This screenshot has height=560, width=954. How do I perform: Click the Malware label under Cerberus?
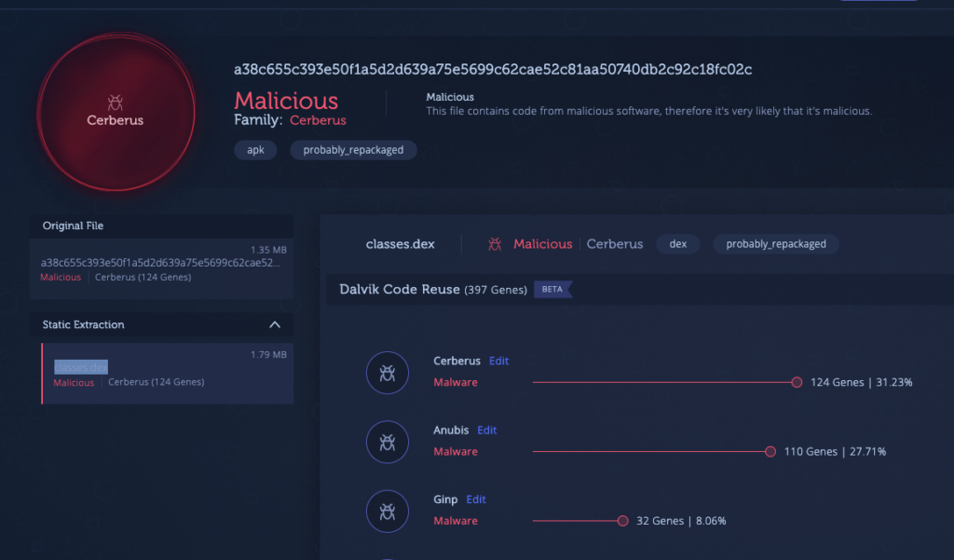pos(455,382)
